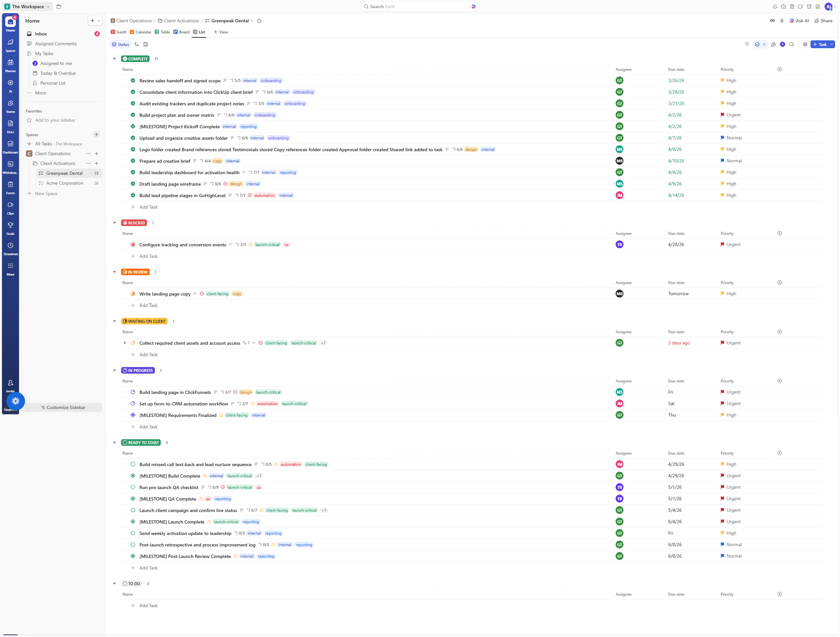Viewport: 840px width, 637px height.
Task: Favorite Greenpeak Dental with the star
Action: point(259,21)
